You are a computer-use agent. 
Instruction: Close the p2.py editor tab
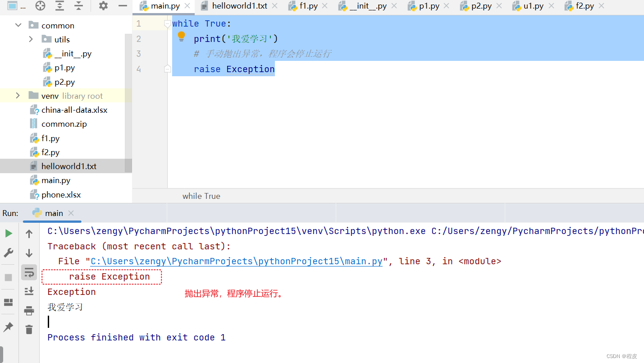(499, 6)
